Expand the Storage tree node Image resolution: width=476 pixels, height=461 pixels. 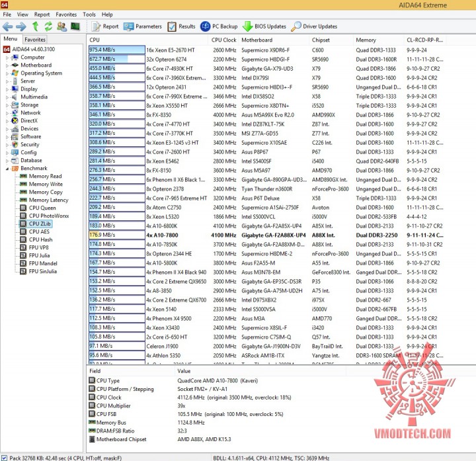click(x=7, y=105)
